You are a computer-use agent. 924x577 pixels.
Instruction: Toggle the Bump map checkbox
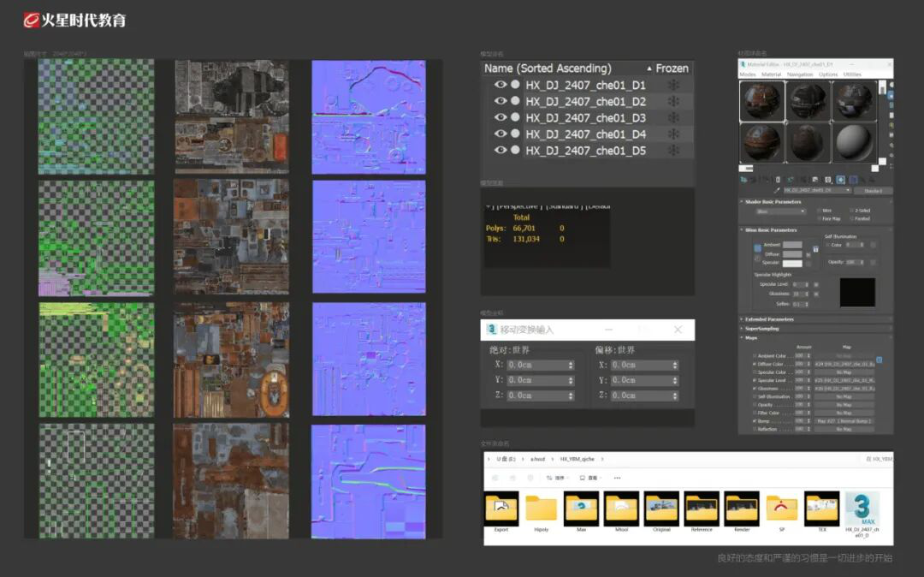(x=755, y=421)
